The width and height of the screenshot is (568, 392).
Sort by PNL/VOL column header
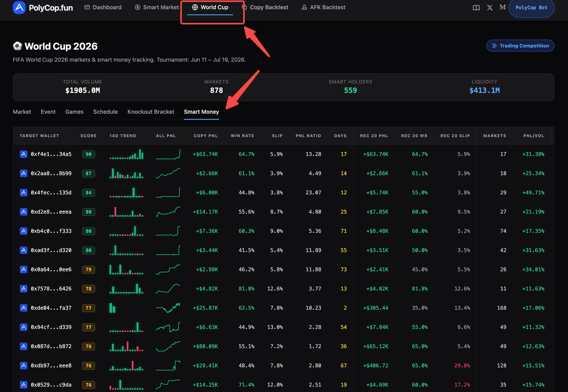534,136
